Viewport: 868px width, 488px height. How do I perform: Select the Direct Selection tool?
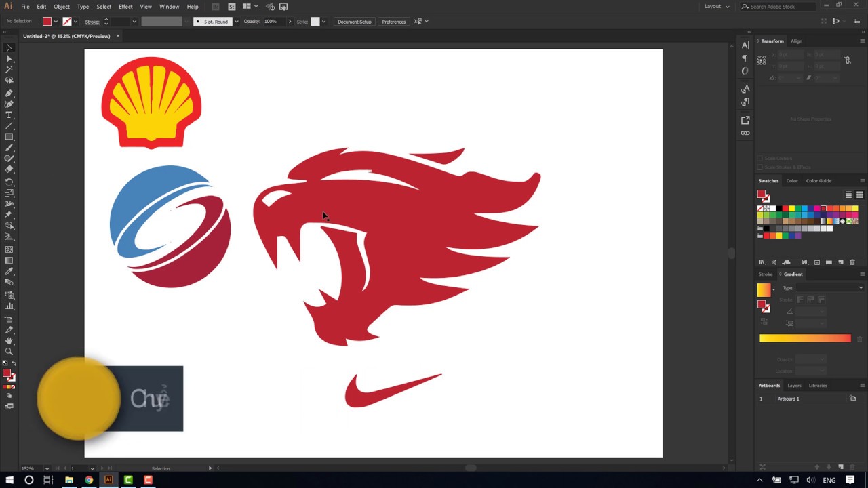(9, 59)
